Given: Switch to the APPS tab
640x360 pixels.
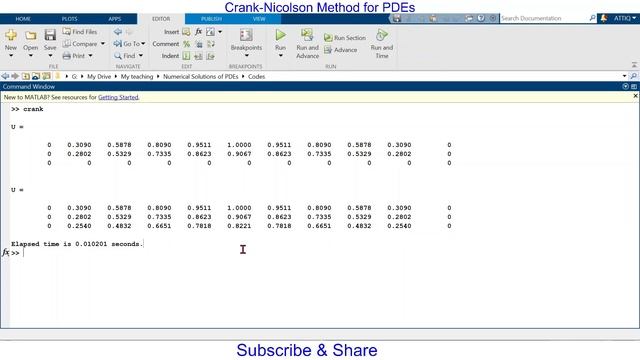Looking at the screenshot, I should point(115,19).
